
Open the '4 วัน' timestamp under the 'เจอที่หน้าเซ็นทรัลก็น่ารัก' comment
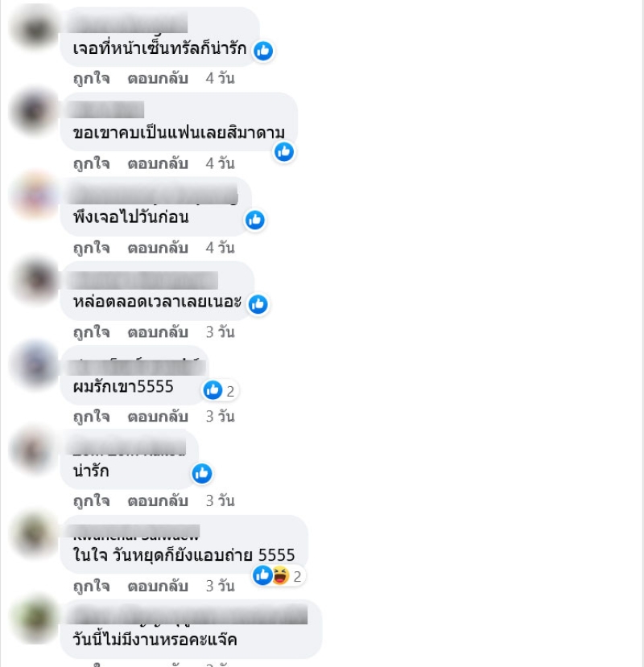click(x=220, y=78)
